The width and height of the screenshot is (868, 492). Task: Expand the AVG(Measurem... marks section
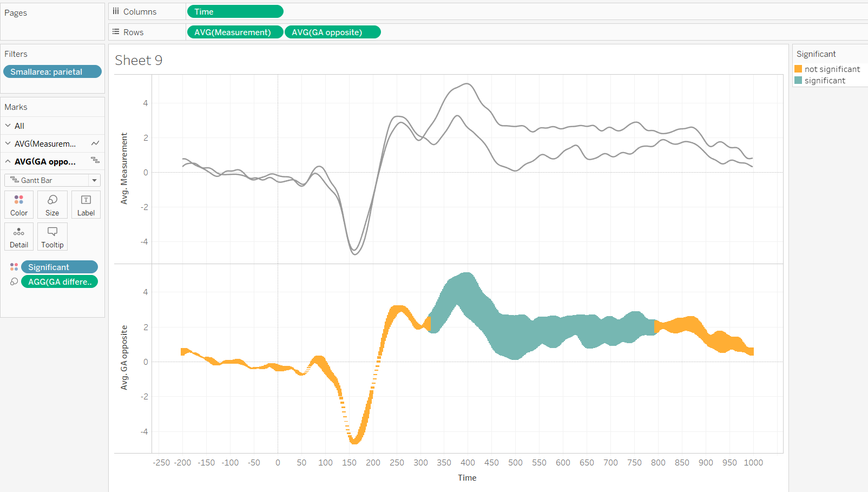pos(8,143)
